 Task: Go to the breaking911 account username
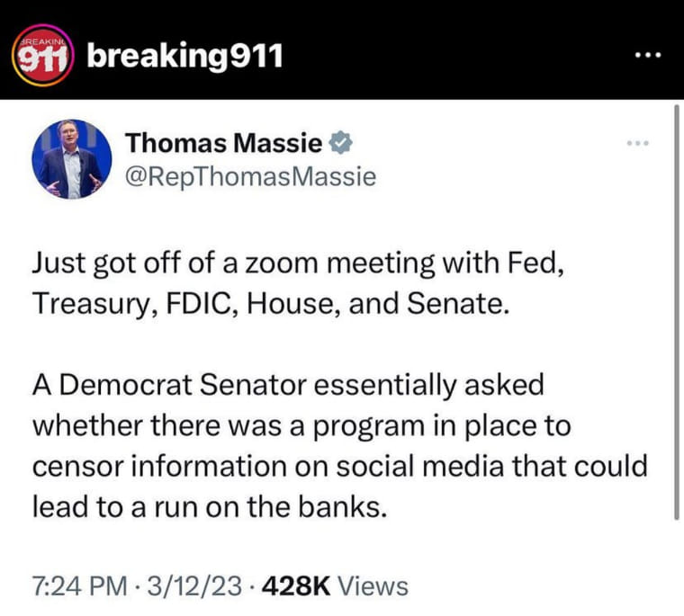click(x=185, y=56)
